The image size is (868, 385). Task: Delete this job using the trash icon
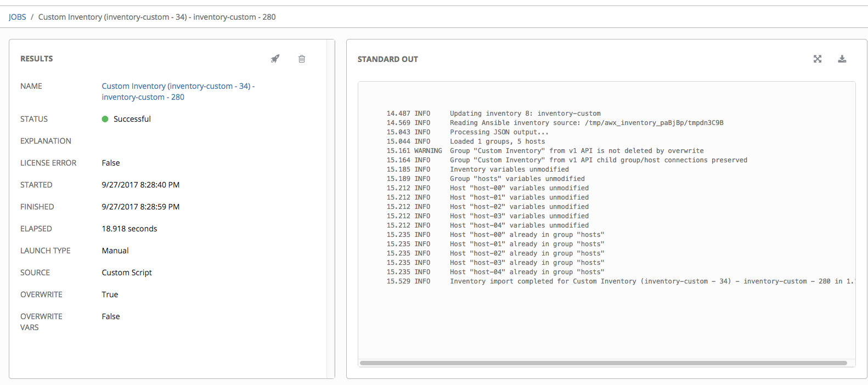302,59
